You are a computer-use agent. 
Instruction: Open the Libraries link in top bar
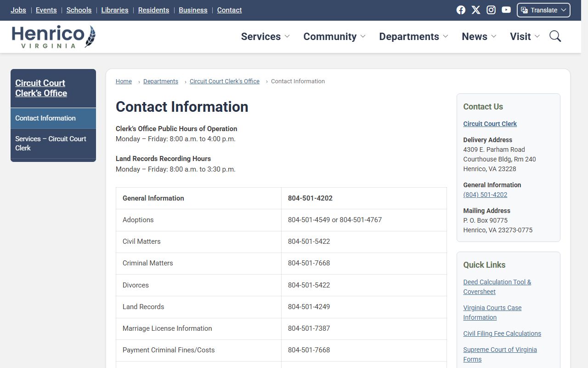click(x=115, y=10)
